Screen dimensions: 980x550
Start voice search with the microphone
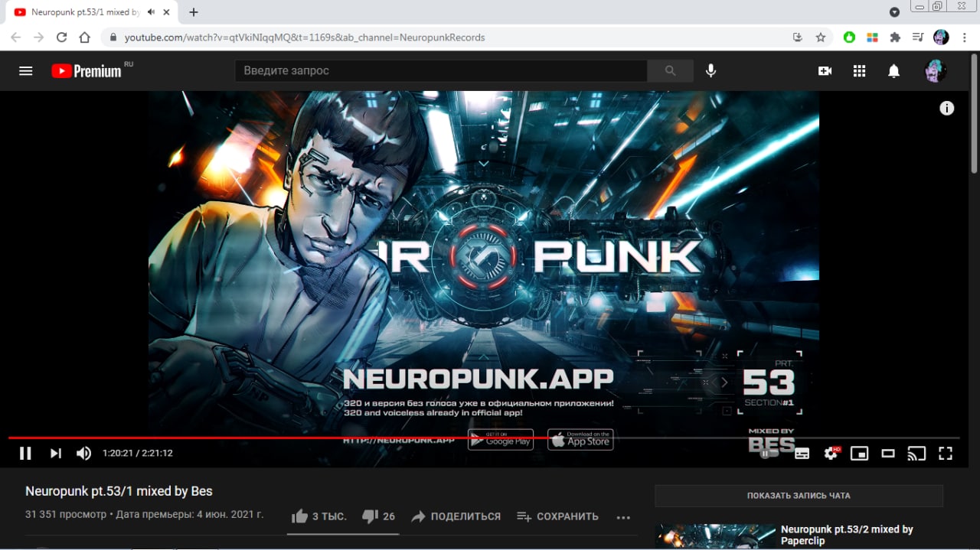[x=711, y=70]
